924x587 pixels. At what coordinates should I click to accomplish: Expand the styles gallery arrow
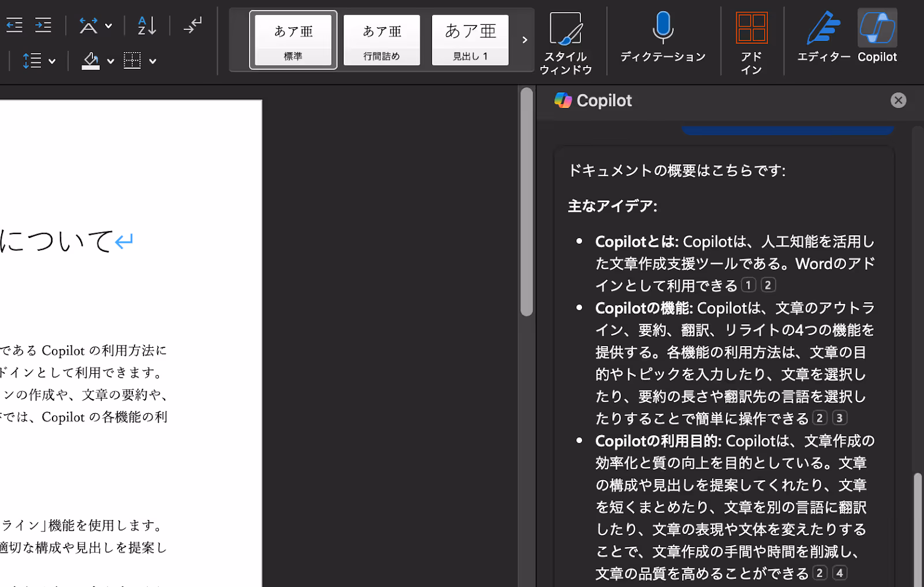524,40
